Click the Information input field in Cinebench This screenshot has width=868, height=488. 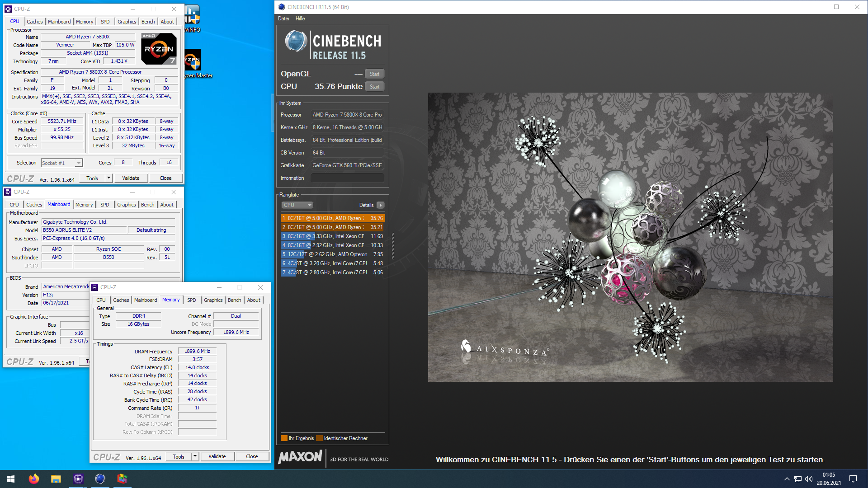coord(347,178)
